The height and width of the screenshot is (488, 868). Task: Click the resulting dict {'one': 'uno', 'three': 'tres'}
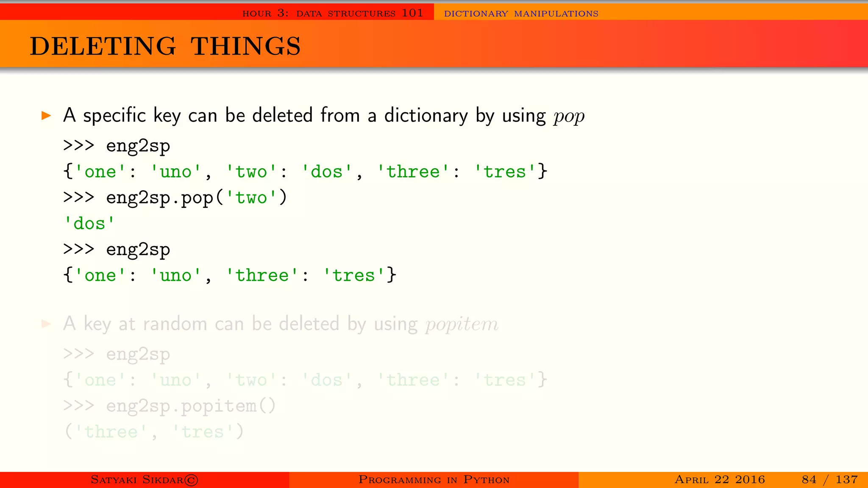tap(230, 275)
